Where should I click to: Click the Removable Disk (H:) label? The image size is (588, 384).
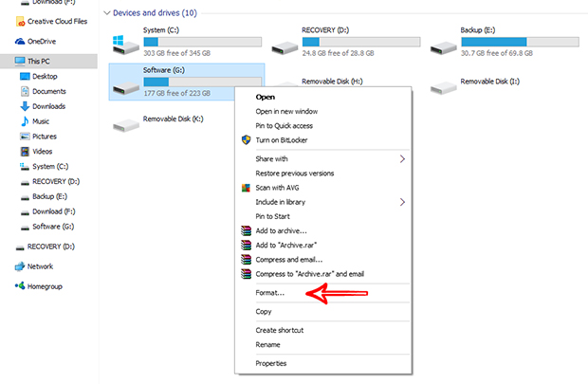point(332,82)
